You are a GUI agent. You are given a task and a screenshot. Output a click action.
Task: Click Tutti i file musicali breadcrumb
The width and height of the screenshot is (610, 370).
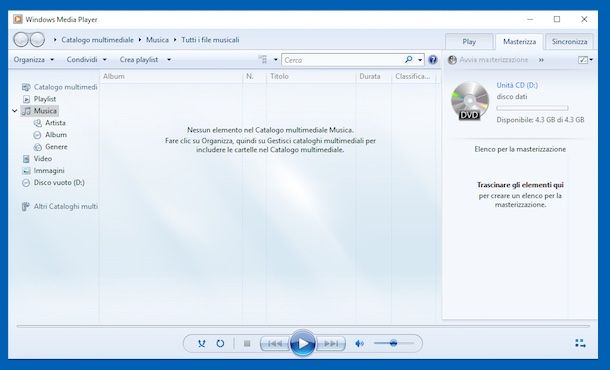point(210,40)
